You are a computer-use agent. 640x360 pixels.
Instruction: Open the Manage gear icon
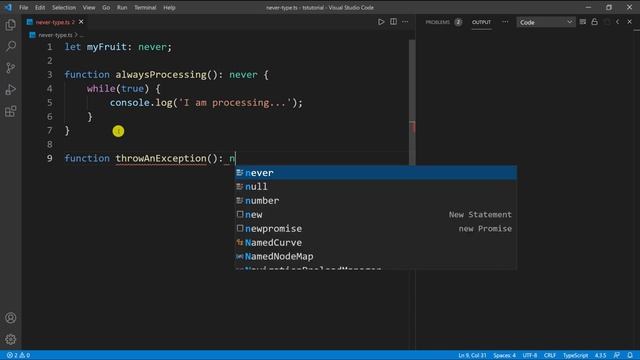click(x=11, y=339)
